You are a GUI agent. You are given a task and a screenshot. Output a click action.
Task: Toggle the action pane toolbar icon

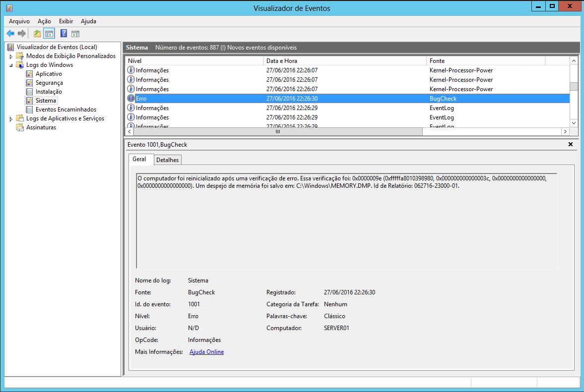point(75,34)
